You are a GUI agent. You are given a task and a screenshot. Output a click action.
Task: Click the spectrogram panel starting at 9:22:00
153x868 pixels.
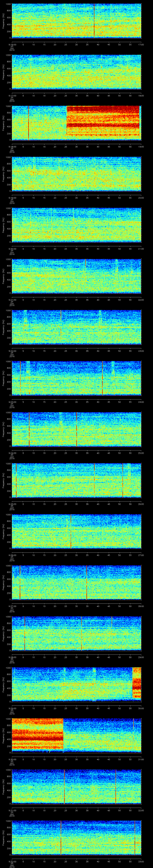pos(76,327)
